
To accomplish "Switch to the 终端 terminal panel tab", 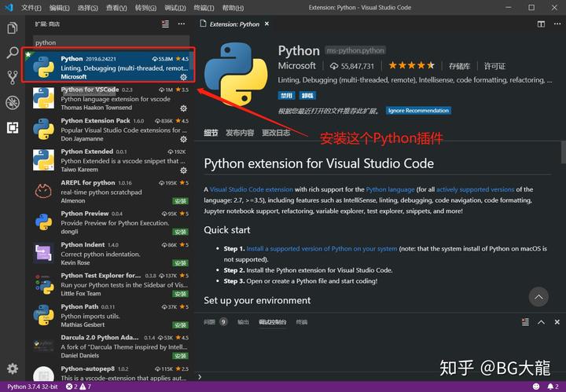I will click(x=302, y=322).
